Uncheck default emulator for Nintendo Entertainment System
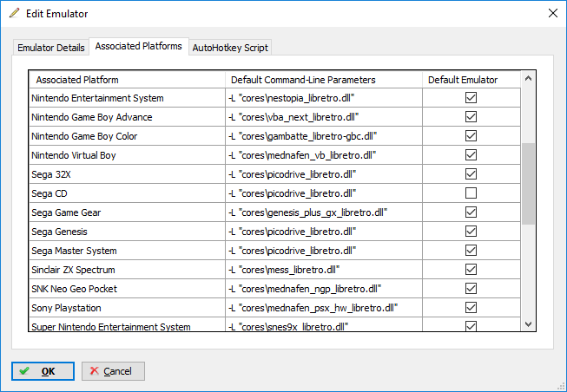Screen dimensions: 567x392 pyautogui.click(x=471, y=97)
